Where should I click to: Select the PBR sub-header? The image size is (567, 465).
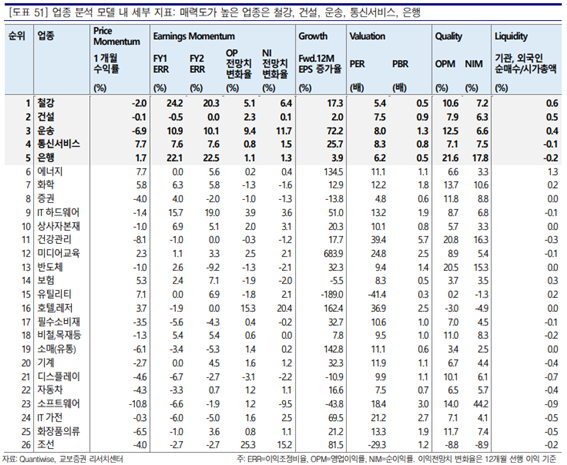pyautogui.click(x=400, y=64)
